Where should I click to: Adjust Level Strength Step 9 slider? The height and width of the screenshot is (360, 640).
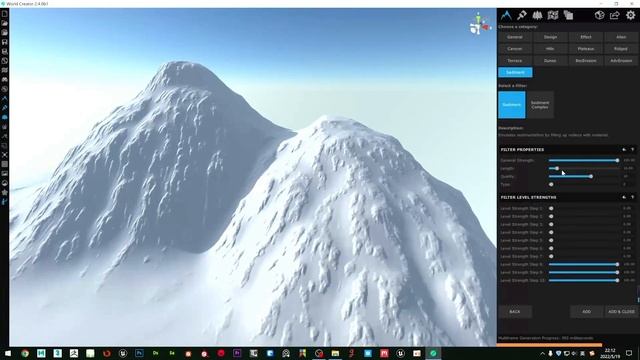coord(583,272)
